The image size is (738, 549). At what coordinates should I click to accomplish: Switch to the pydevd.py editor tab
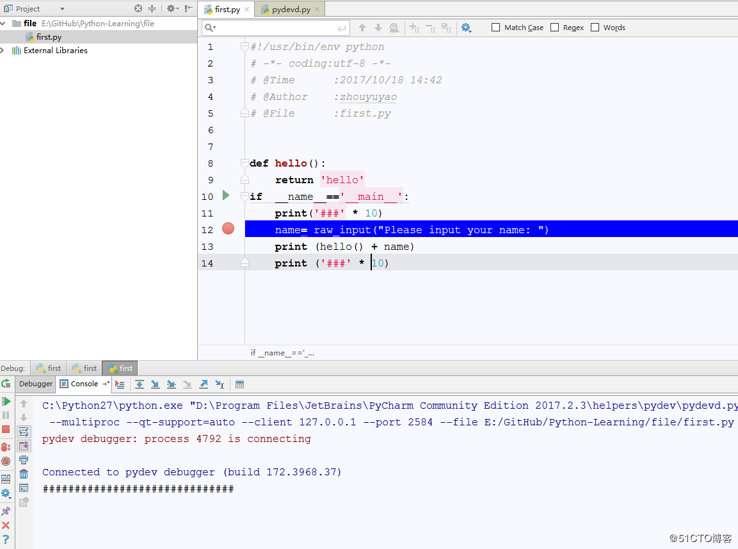(290, 9)
